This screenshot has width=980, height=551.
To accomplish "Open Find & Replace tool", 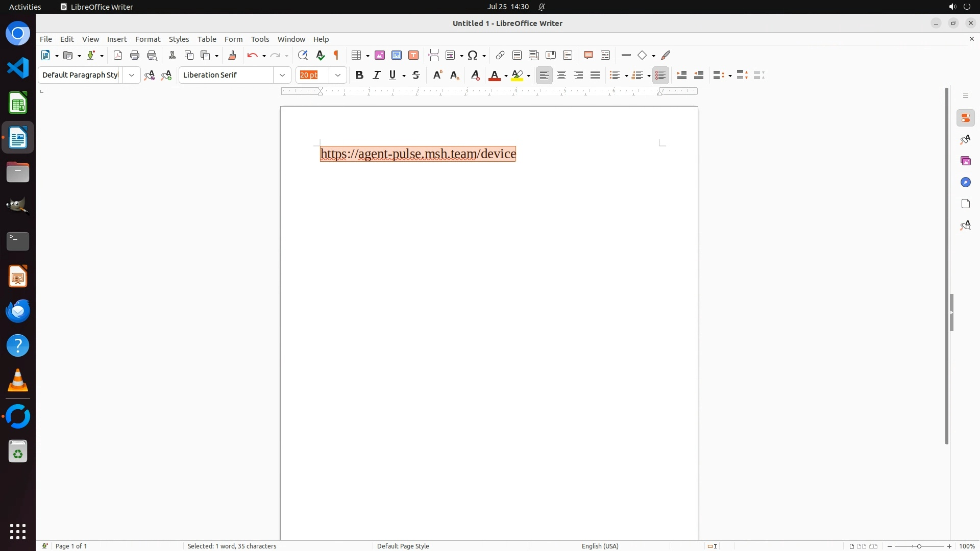I will click(x=303, y=55).
